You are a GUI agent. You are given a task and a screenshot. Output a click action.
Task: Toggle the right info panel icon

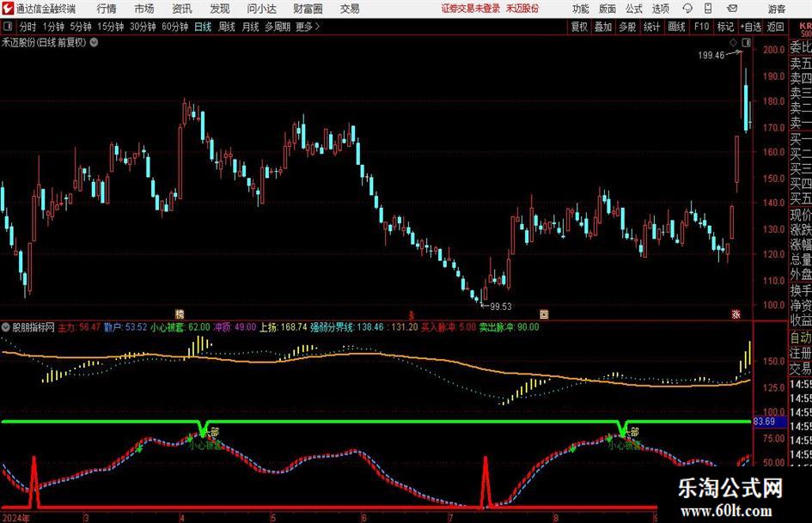pos(746,42)
